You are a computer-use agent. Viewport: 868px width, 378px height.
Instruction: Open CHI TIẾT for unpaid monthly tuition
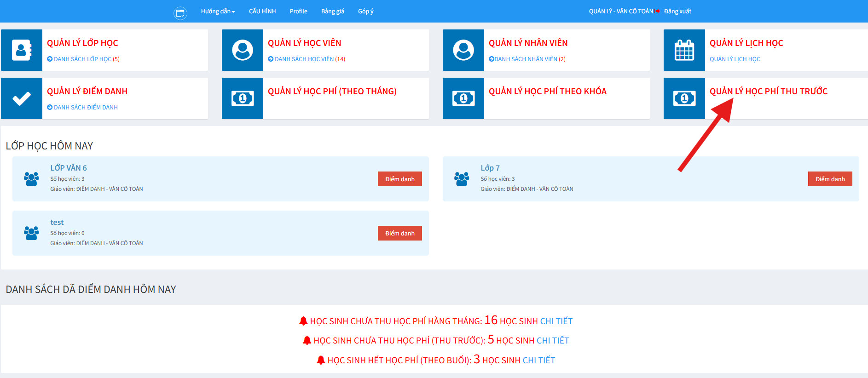556,321
